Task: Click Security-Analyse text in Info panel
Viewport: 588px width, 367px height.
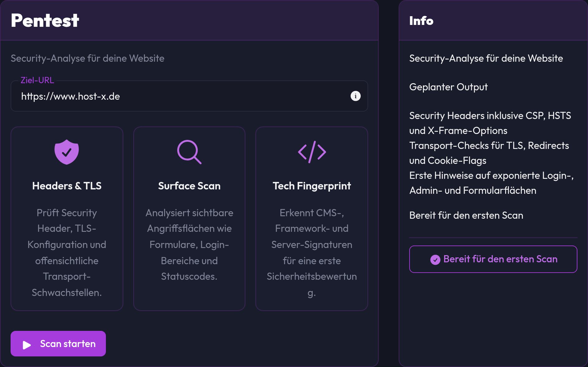Action: click(x=486, y=58)
